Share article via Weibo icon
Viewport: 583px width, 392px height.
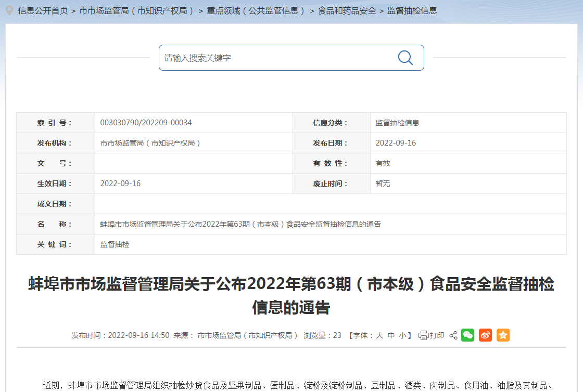485,335
